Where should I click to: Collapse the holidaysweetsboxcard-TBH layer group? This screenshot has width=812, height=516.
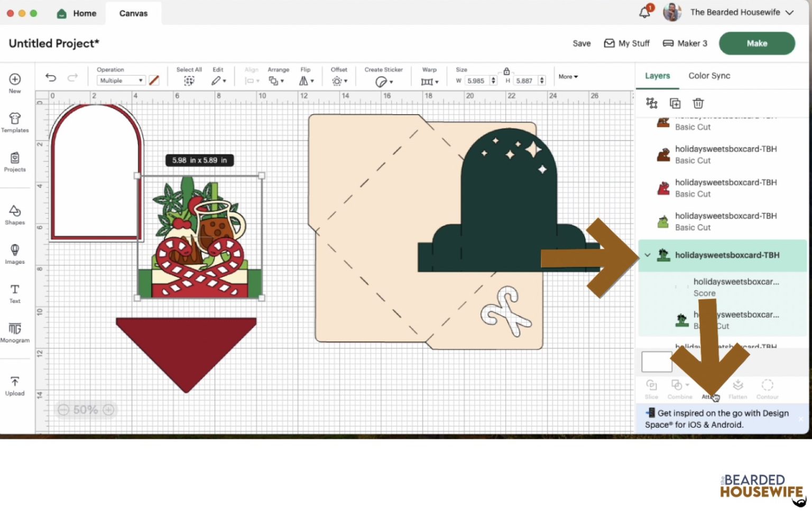tap(648, 255)
